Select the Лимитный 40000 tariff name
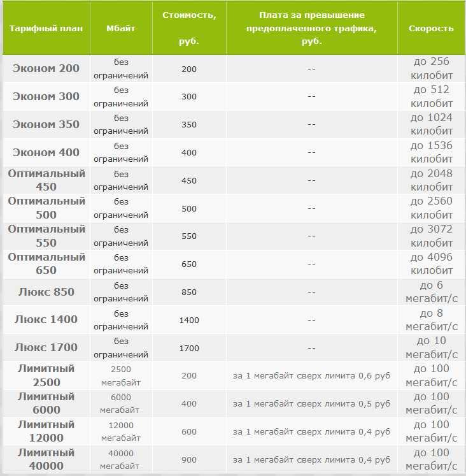466x476 pixels. coord(46,459)
